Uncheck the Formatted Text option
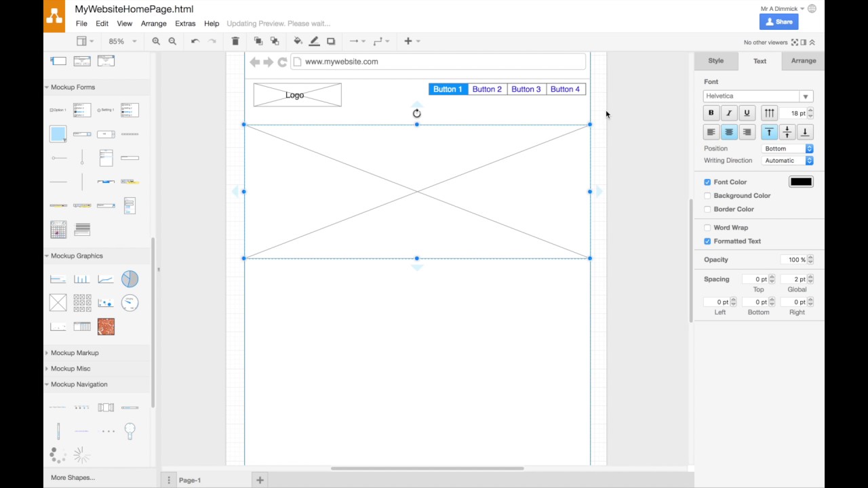Viewport: 868px width, 488px height. tap(707, 241)
